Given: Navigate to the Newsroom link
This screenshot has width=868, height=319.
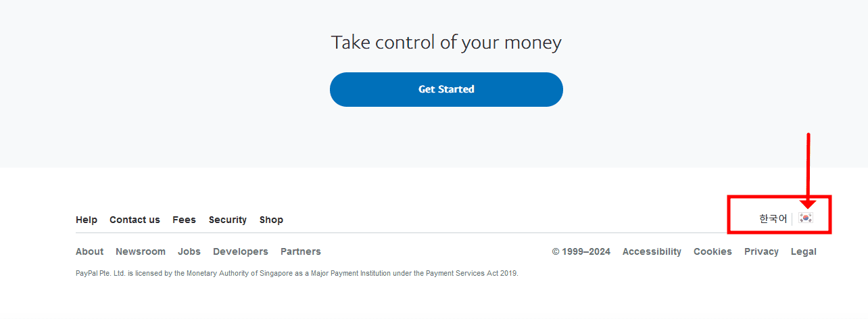Looking at the screenshot, I should click(141, 251).
